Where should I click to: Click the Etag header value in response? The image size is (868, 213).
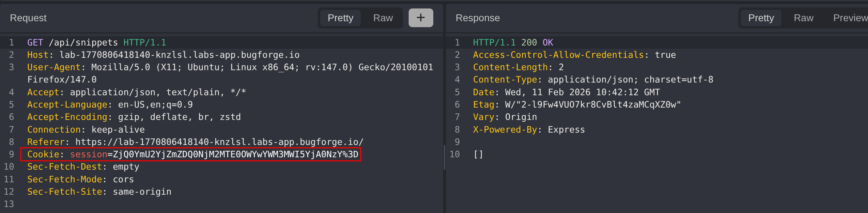(x=593, y=105)
